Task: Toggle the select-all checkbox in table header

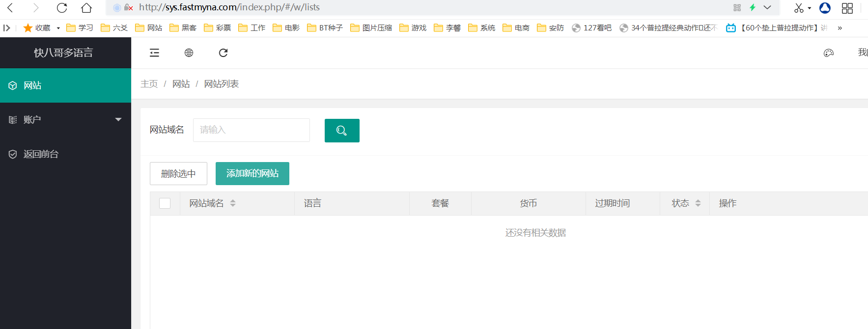Action: [x=165, y=203]
